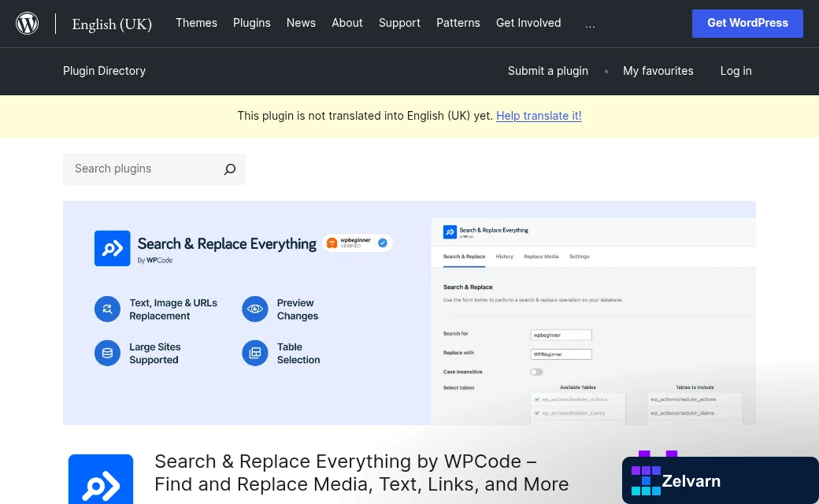Screen dimensions: 819x504
Task: Click the 'Available Tables' column heading
Action: click(x=578, y=387)
